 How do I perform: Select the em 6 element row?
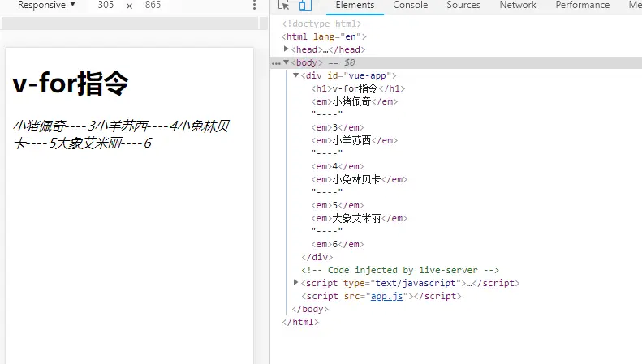(x=338, y=244)
